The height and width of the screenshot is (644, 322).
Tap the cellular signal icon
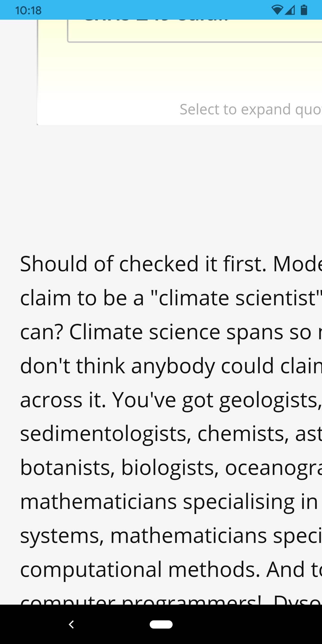click(290, 10)
